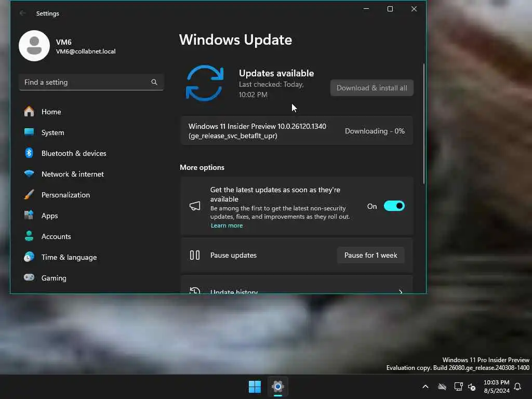
Task: Click the cloud sync tray icon
Action: tap(442, 387)
